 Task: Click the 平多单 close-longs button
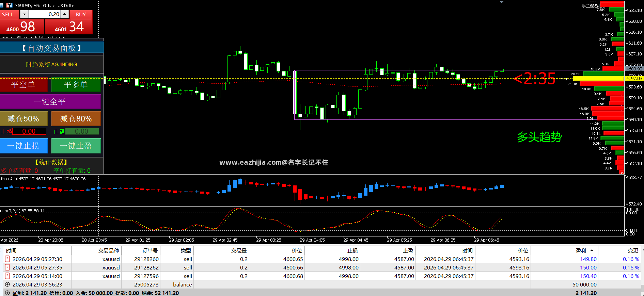(x=76, y=84)
